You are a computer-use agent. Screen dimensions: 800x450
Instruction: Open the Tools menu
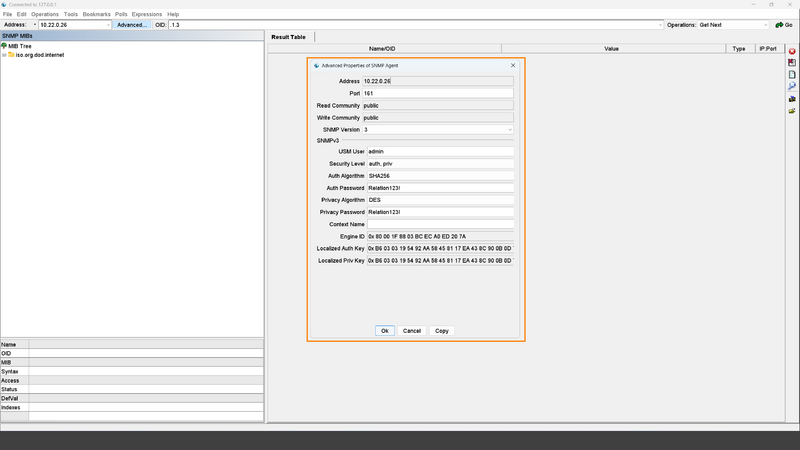click(71, 14)
